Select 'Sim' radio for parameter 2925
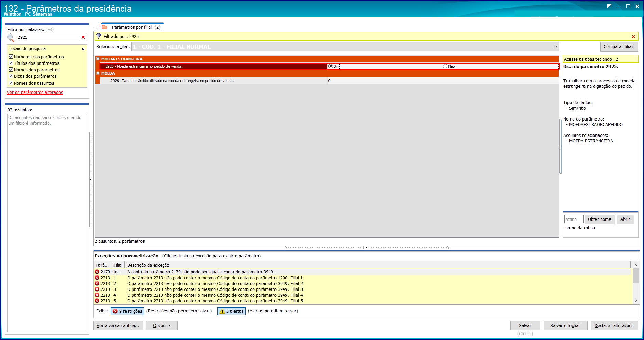This screenshot has width=644, height=340. [x=331, y=66]
